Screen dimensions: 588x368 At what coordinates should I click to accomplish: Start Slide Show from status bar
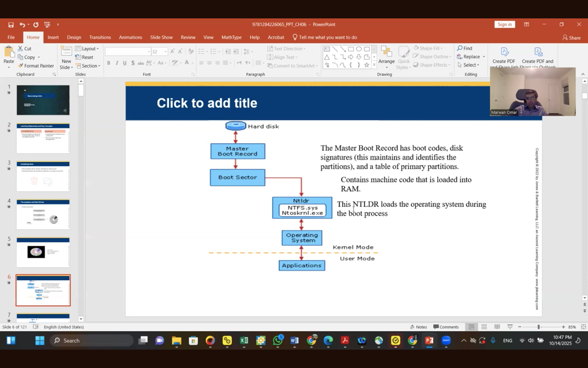510,327
